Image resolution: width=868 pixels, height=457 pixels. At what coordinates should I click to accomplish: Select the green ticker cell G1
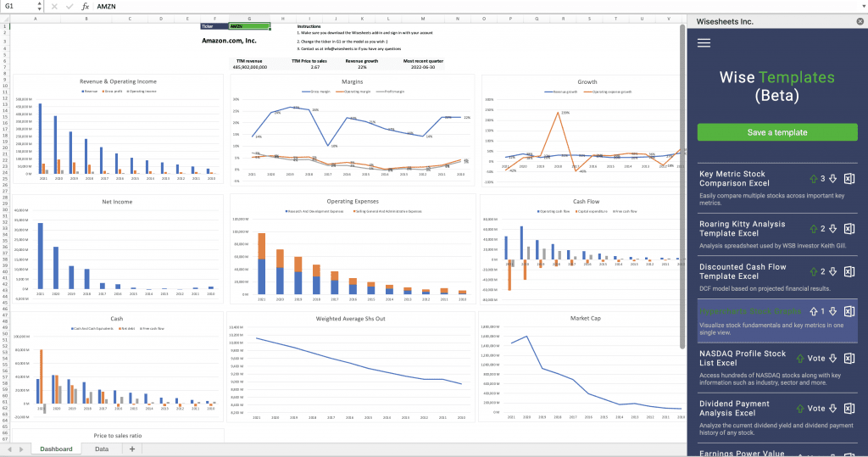[x=248, y=26]
